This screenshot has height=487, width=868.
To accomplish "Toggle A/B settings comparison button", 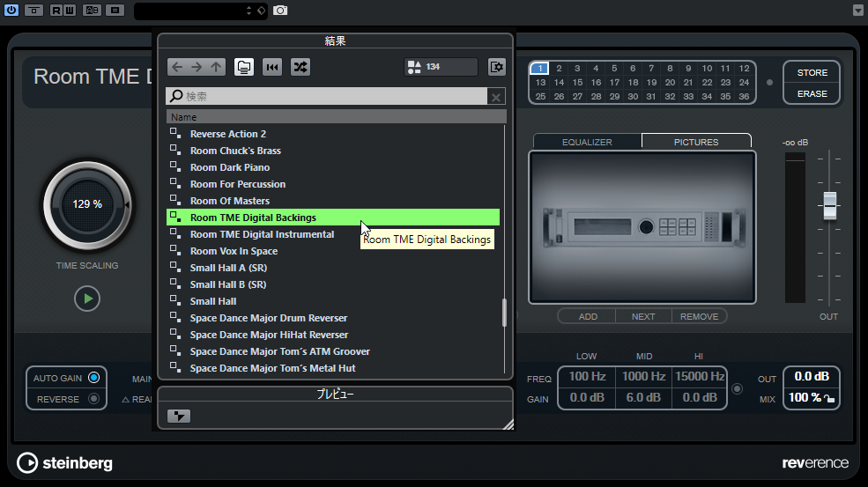I will [x=92, y=10].
